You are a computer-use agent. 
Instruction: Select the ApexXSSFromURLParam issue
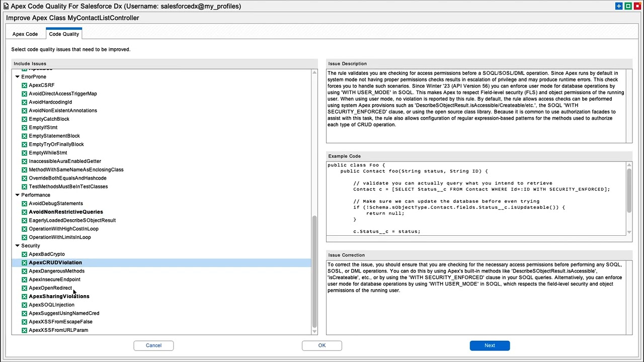click(58, 330)
